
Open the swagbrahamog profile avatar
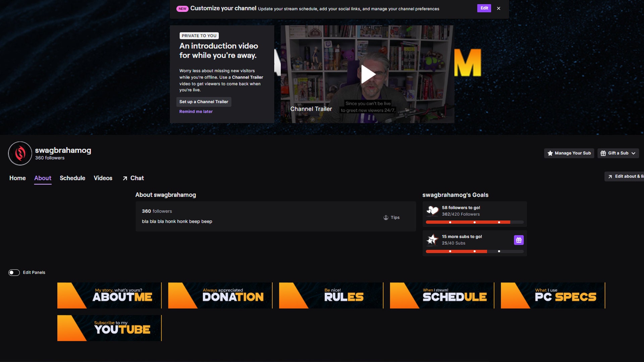pyautogui.click(x=20, y=153)
